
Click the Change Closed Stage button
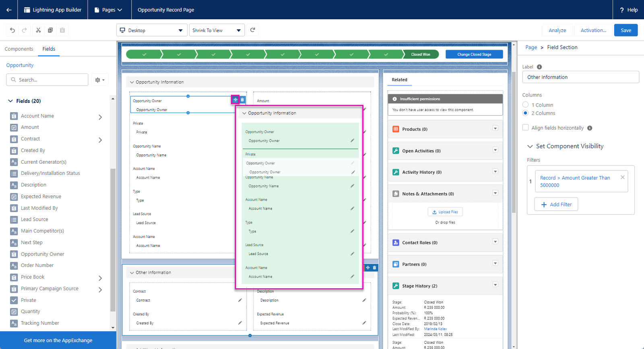[474, 54]
